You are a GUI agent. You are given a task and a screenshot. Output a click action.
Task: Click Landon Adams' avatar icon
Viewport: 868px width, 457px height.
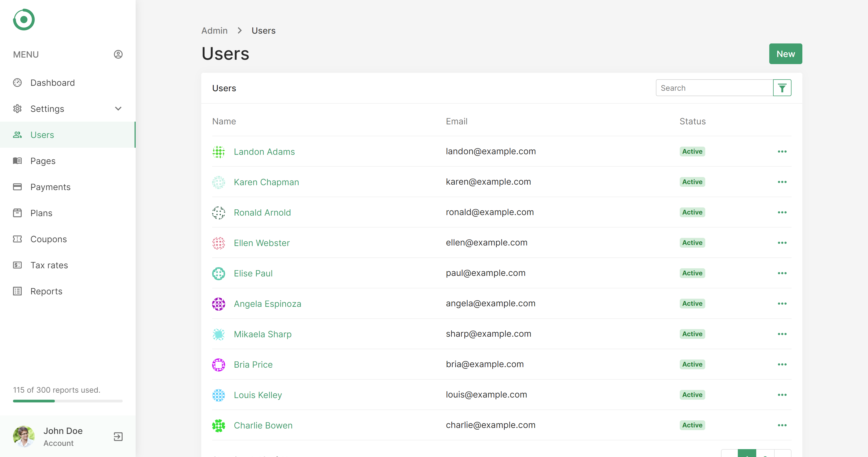coord(218,152)
